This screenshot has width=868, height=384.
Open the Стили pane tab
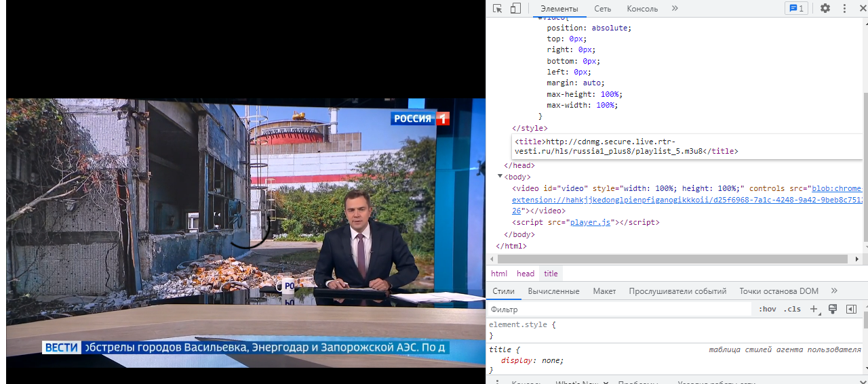tap(503, 291)
